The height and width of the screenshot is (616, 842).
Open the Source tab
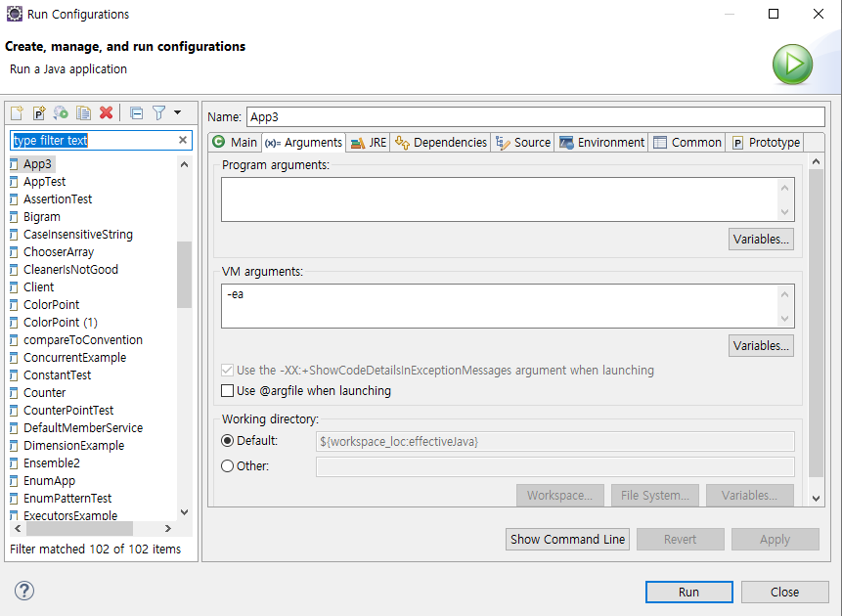click(523, 143)
